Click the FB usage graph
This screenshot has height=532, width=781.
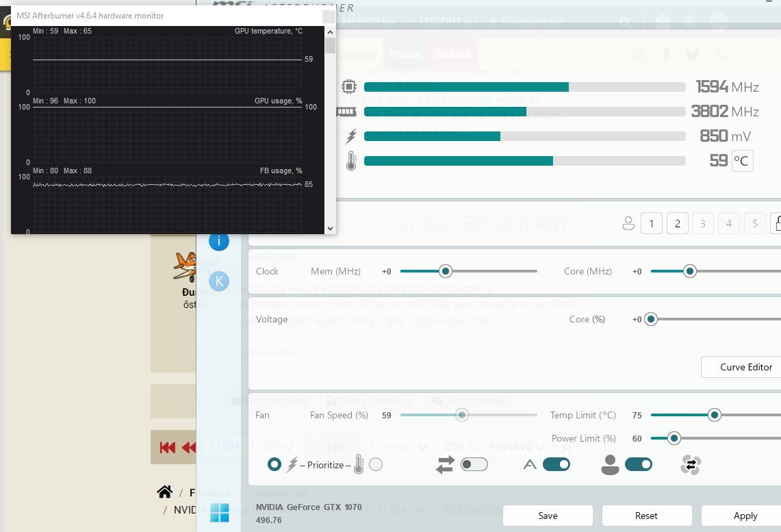tap(167, 204)
